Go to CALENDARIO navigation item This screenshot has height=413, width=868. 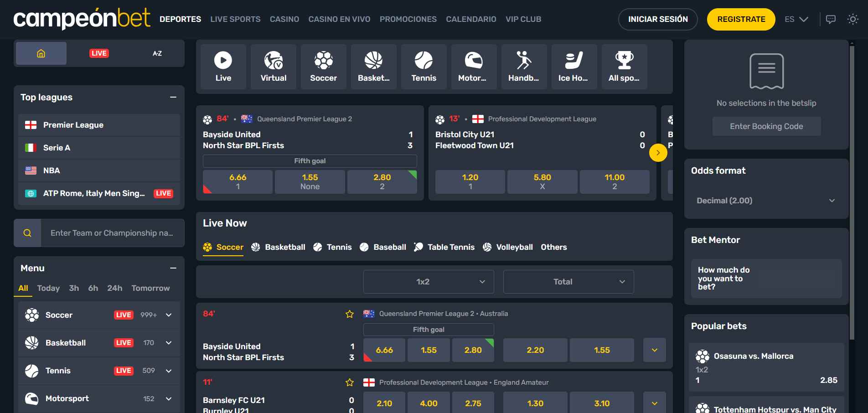point(471,19)
